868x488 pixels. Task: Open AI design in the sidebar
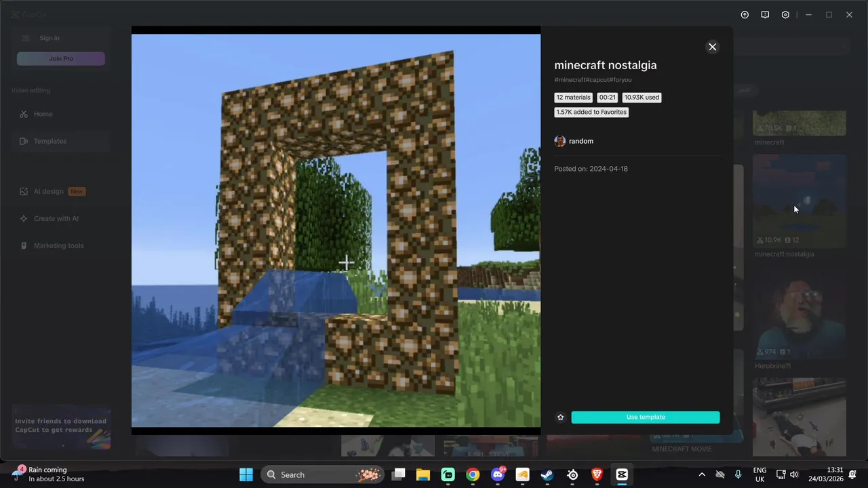(x=61, y=191)
